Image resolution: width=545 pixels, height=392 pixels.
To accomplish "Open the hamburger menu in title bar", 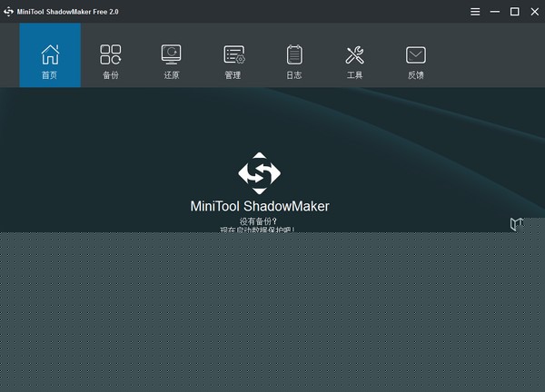I will pyautogui.click(x=475, y=12).
